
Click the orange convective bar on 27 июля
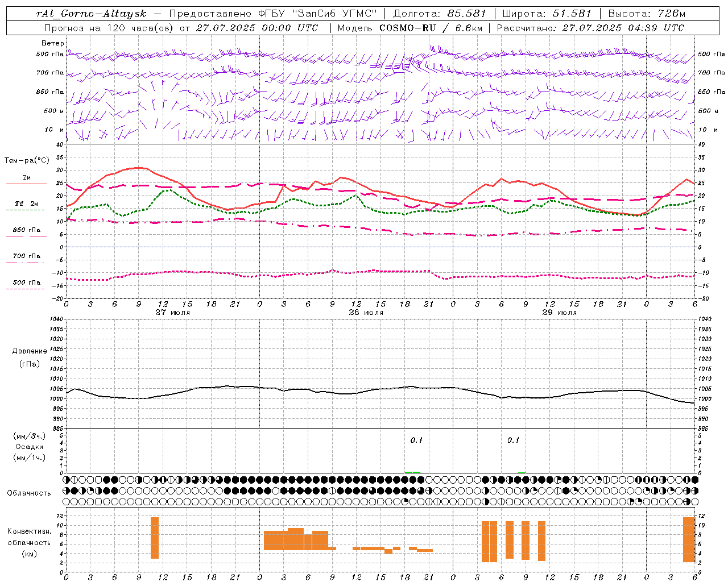pos(155,538)
